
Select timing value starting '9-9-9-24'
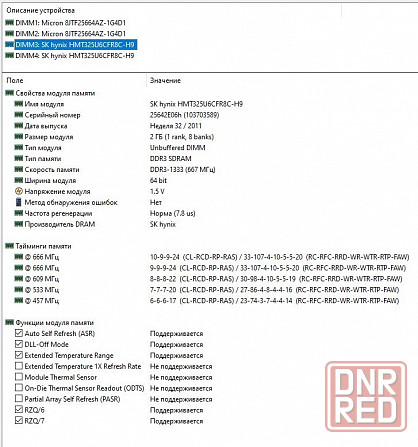tap(278, 268)
